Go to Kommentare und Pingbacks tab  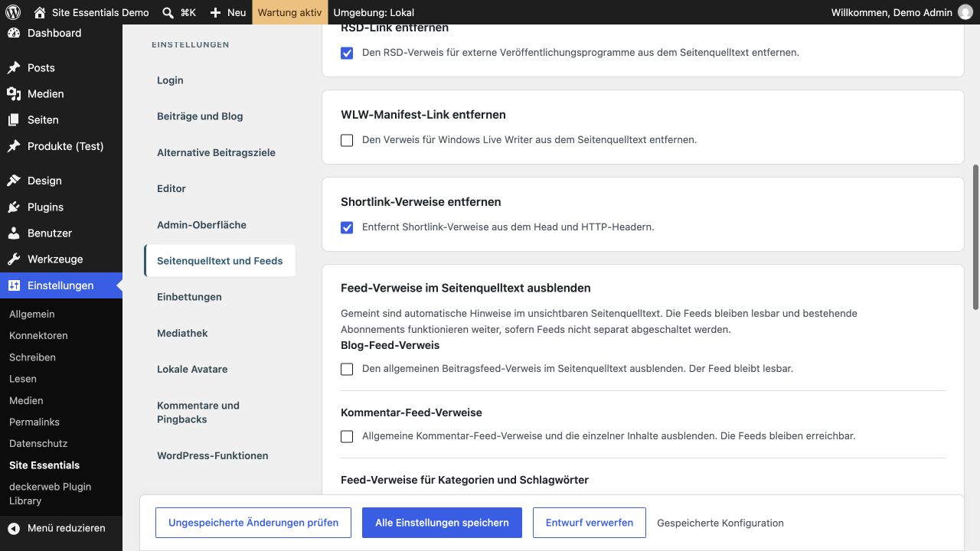pos(220,412)
